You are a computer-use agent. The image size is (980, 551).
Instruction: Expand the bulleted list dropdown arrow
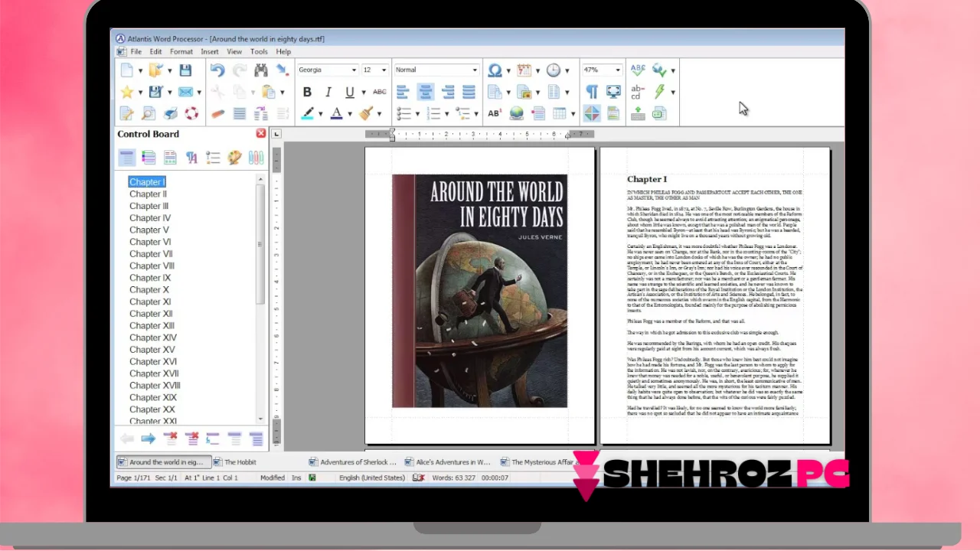pyautogui.click(x=417, y=113)
